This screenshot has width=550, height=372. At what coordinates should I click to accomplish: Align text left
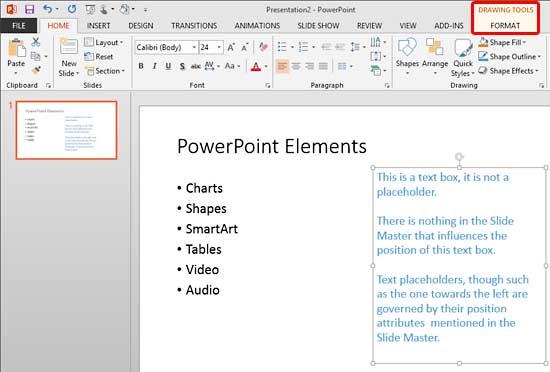282,66
